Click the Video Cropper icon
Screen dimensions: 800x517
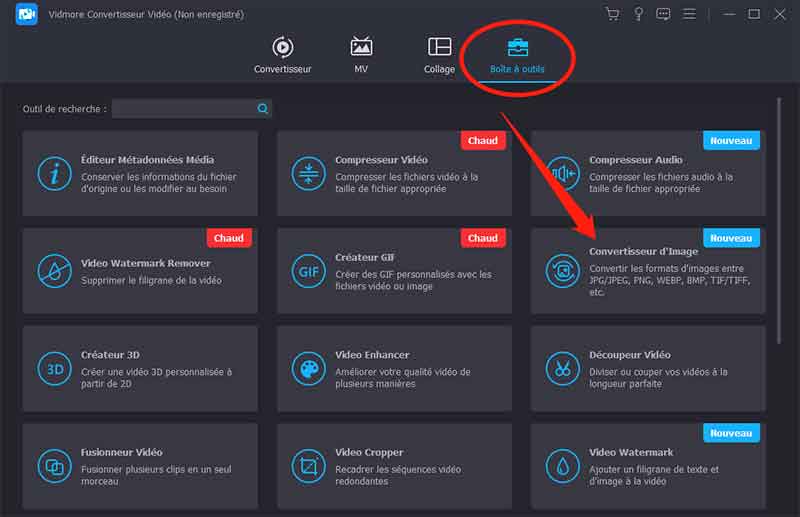308,466
